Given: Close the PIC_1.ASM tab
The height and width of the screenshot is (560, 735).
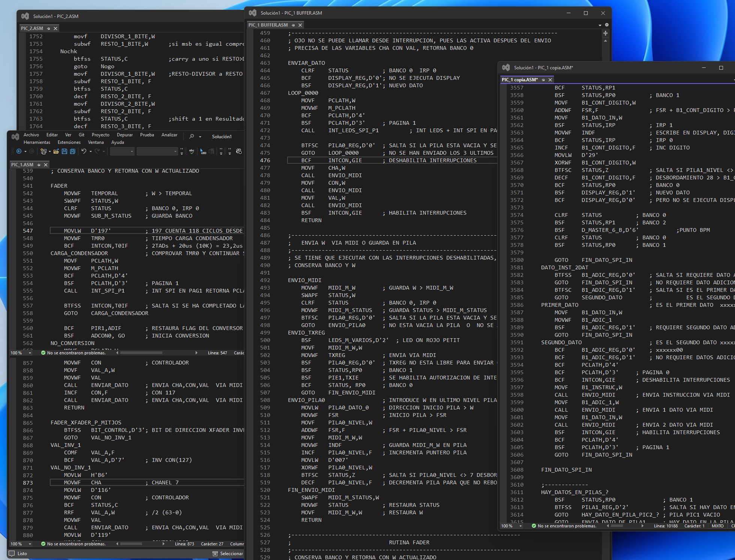Looking at the screenshot, I should point(46,165).
